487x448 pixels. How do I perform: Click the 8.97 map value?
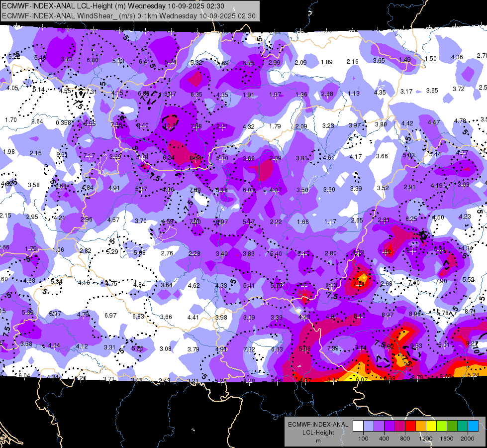(388, 315)
